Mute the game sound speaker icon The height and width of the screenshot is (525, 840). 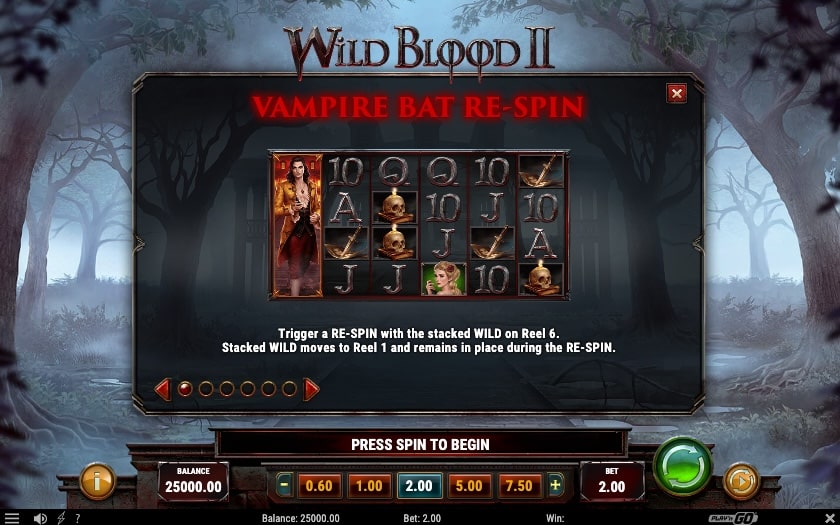point(40,518)
